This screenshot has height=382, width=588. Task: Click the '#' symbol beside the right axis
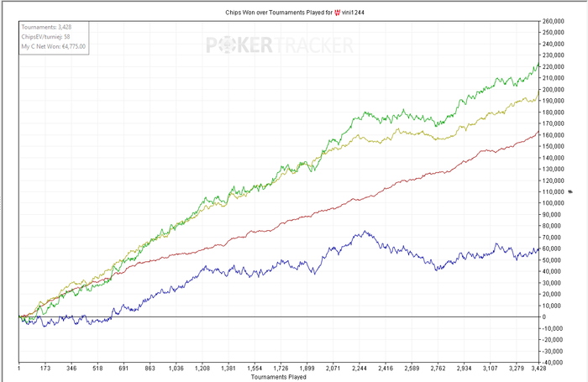click(570, 192)
